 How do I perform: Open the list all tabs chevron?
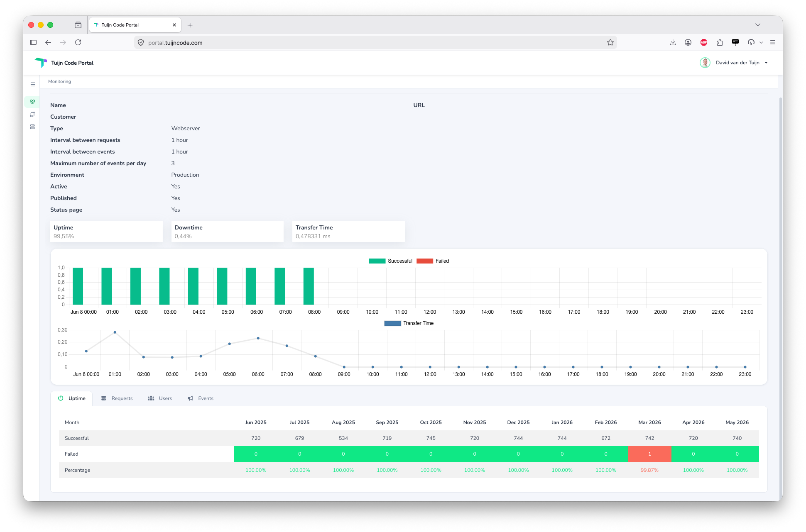pos(758,25)
